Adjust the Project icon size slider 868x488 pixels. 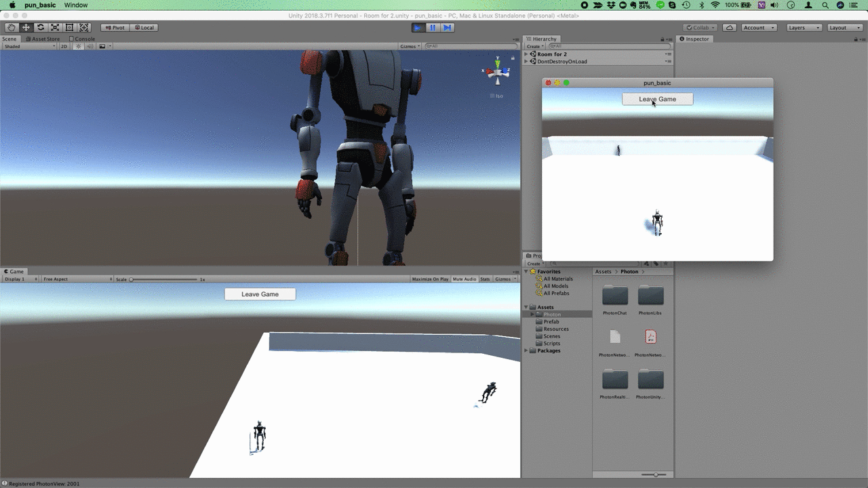point(654,474)
